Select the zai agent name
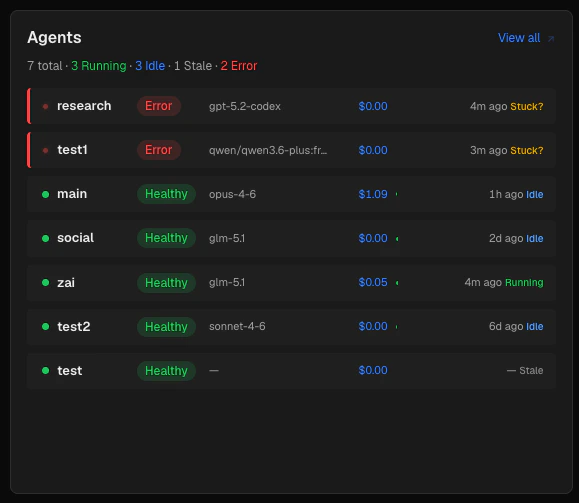 click(66, 283)
